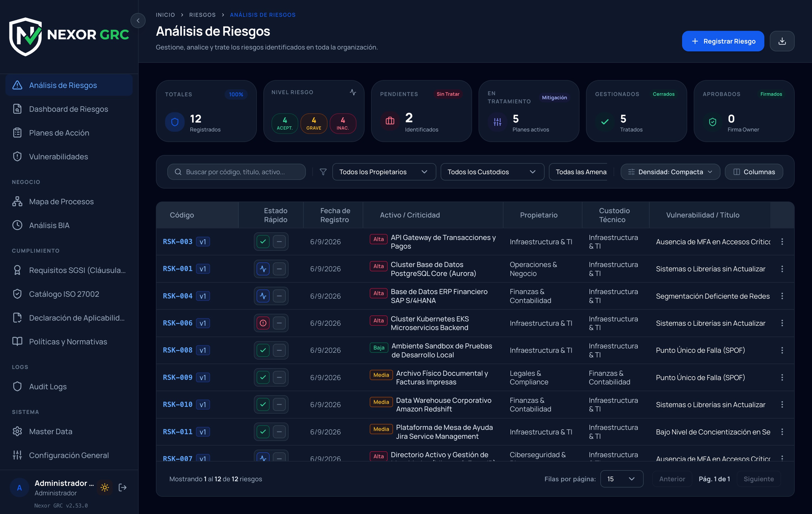Toggle light theme sun icon
The height and width of the screenshot is (514, 812).
(x=105, y=487)
